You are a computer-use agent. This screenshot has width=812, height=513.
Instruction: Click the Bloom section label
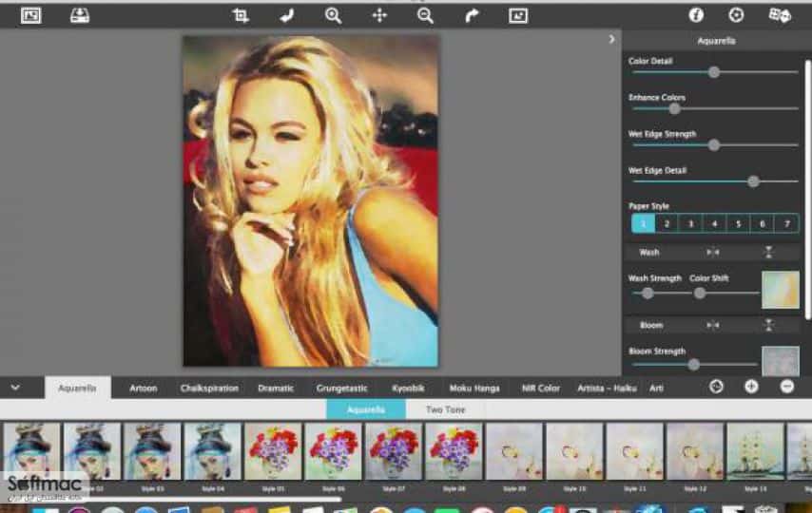[651, 325]
